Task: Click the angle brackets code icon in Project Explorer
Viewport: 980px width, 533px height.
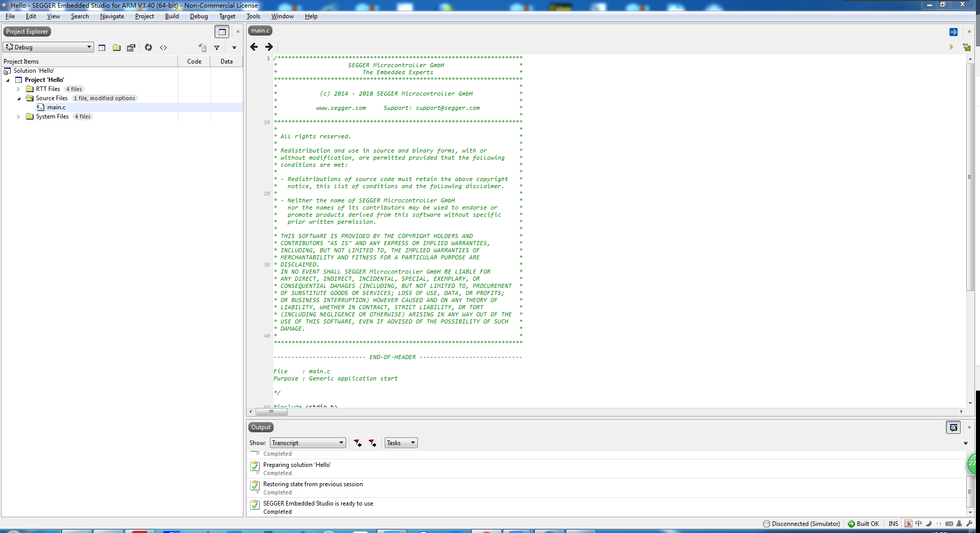Action: 163,47
